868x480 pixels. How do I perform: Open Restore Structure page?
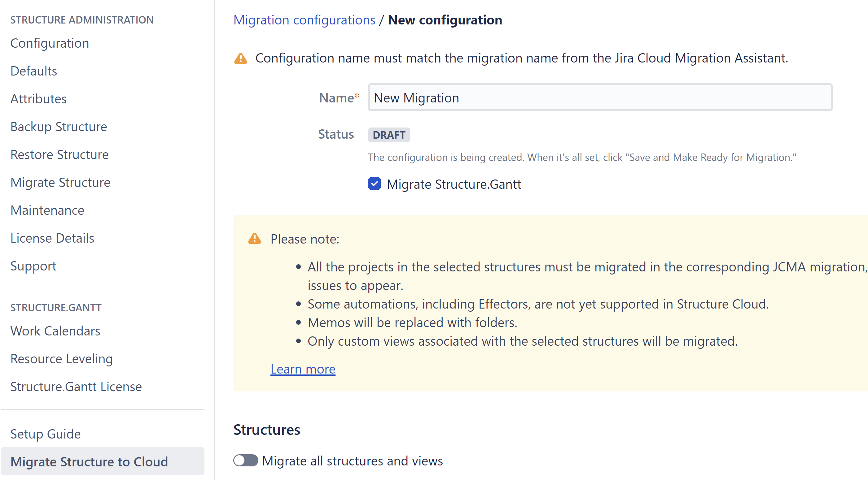coord(59,154)
